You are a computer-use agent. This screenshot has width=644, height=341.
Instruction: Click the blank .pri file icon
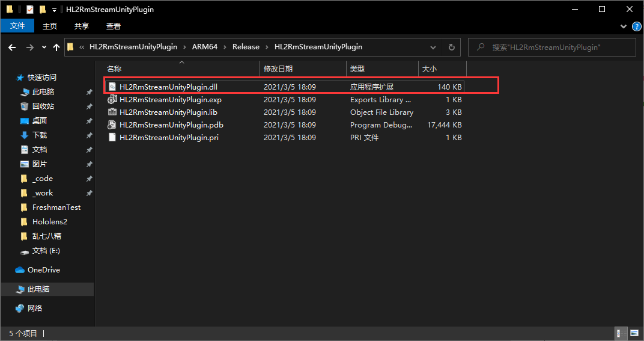point(112,137)
